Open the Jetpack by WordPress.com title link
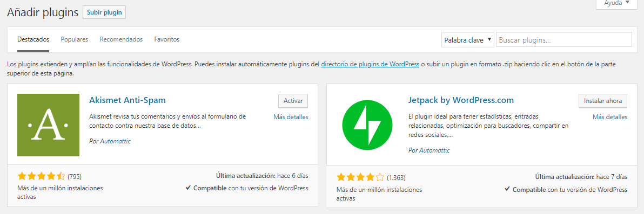 pos(461,100)
